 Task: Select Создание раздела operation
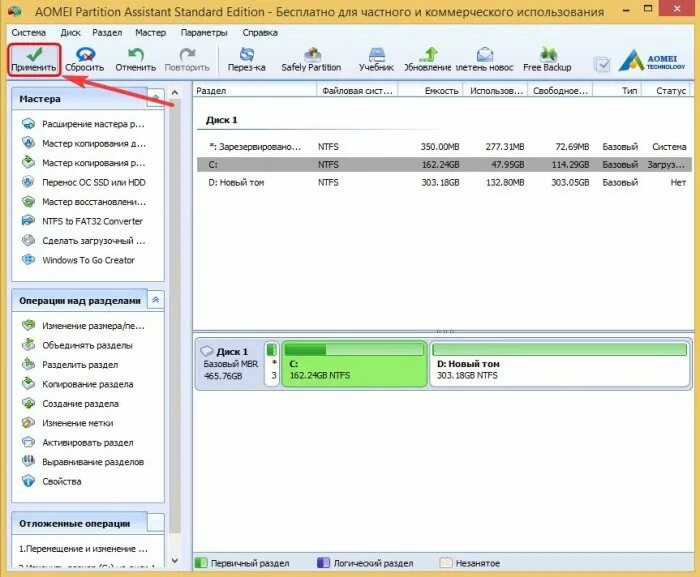70,404
